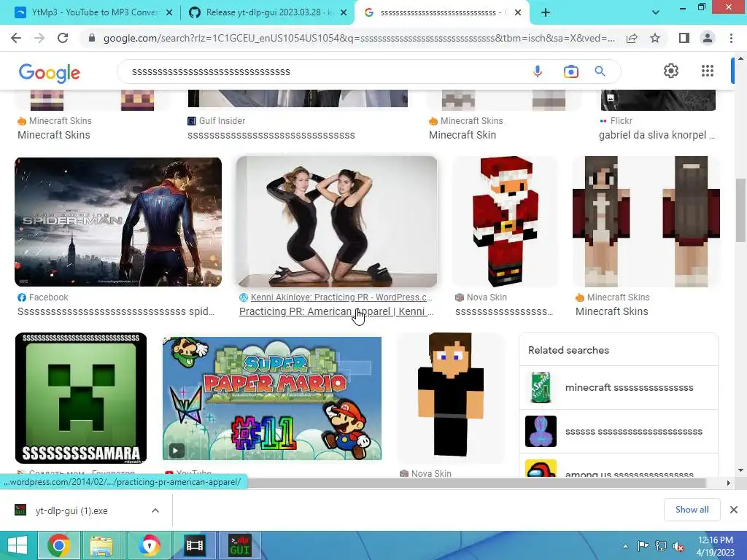Open the Spider-Man image result
Screen dimensions: 747x560
coord(118,222)
